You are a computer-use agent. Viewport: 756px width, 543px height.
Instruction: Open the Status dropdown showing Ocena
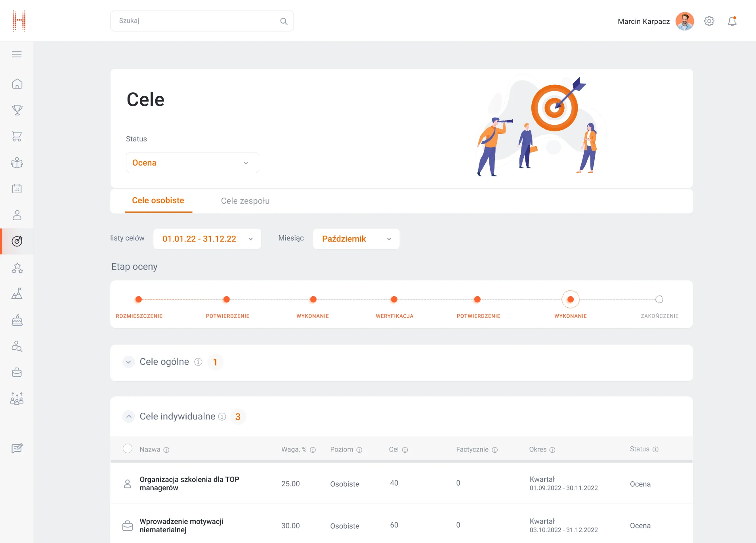(x=192, y=163)
